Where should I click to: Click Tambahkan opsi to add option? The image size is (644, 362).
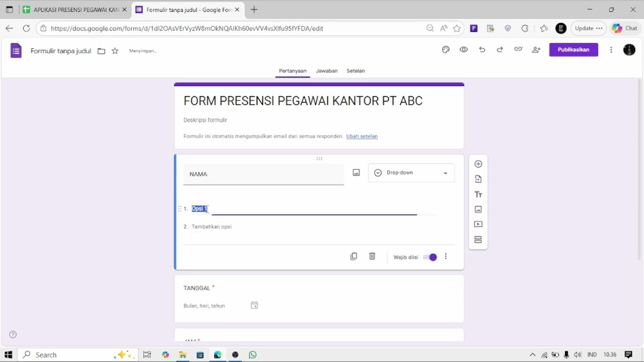point(211,227)
